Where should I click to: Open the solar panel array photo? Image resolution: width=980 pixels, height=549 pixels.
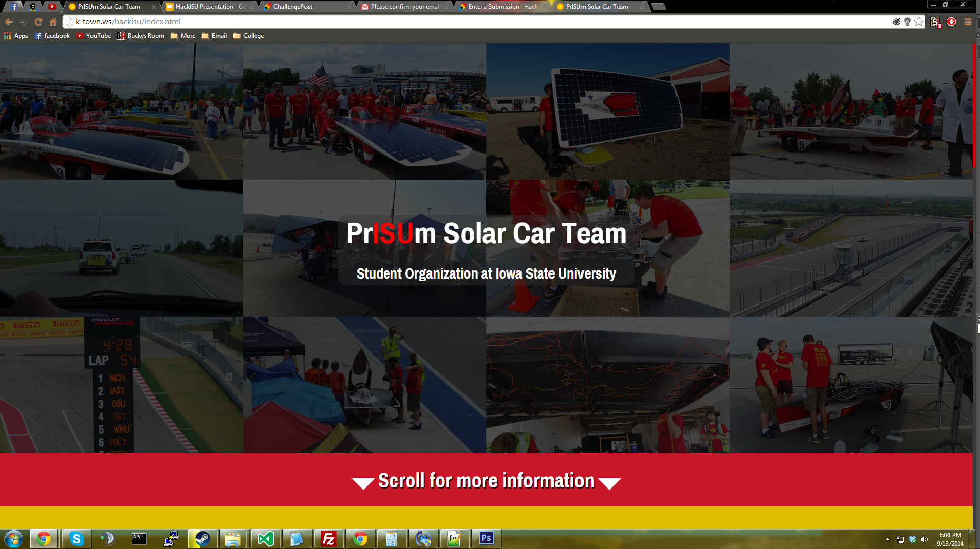point(608,111)
